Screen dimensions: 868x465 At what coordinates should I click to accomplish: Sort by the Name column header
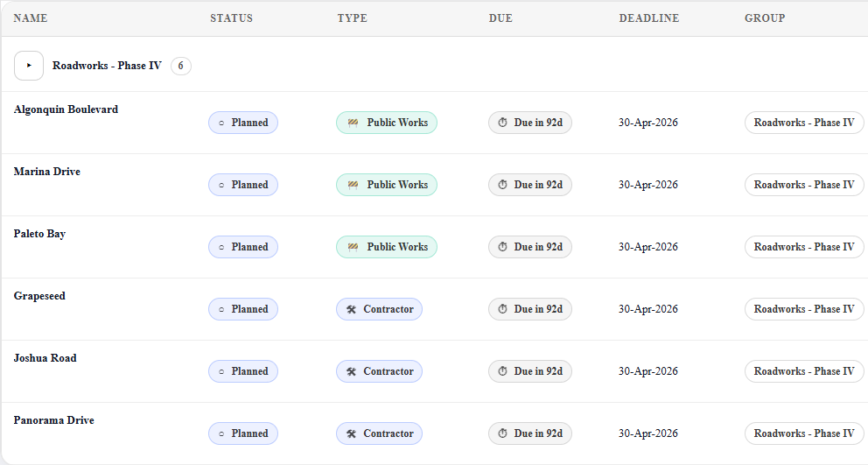coord(31,18)
